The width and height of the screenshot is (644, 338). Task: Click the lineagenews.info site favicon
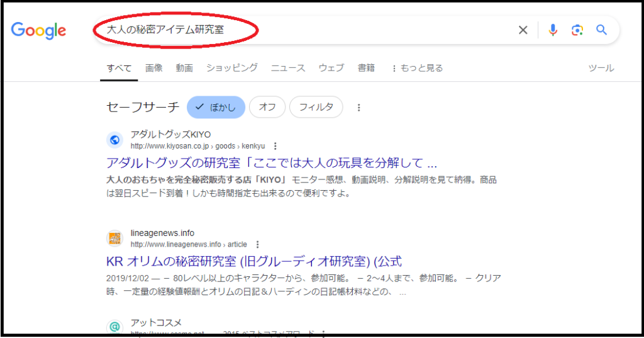click(115, 238)
